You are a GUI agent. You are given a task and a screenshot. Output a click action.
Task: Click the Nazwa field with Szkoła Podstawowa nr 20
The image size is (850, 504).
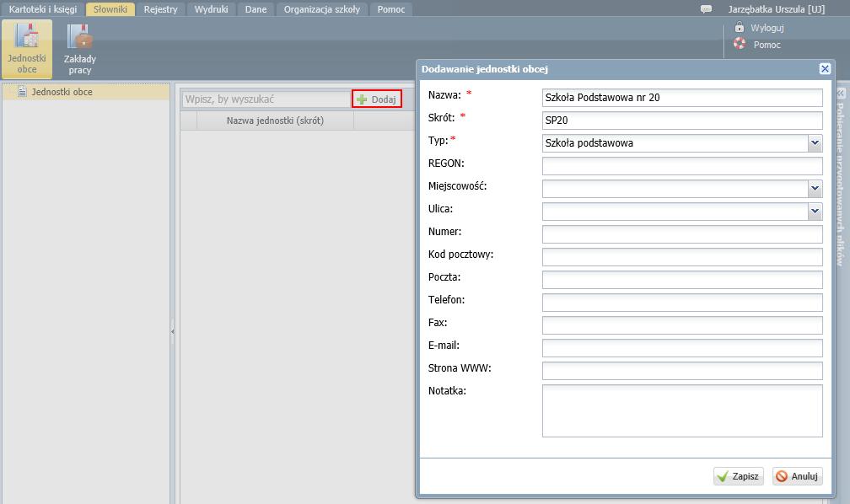pos(682,98)
